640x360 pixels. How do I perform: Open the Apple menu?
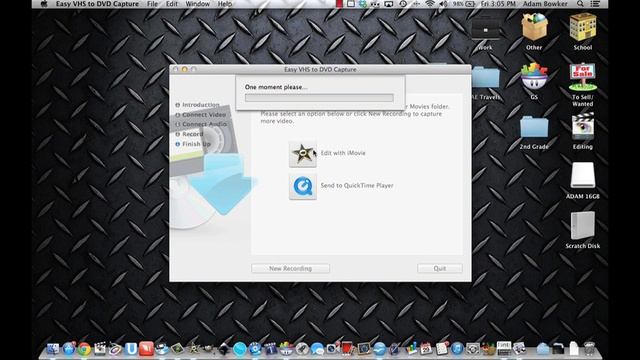point(44,4)
